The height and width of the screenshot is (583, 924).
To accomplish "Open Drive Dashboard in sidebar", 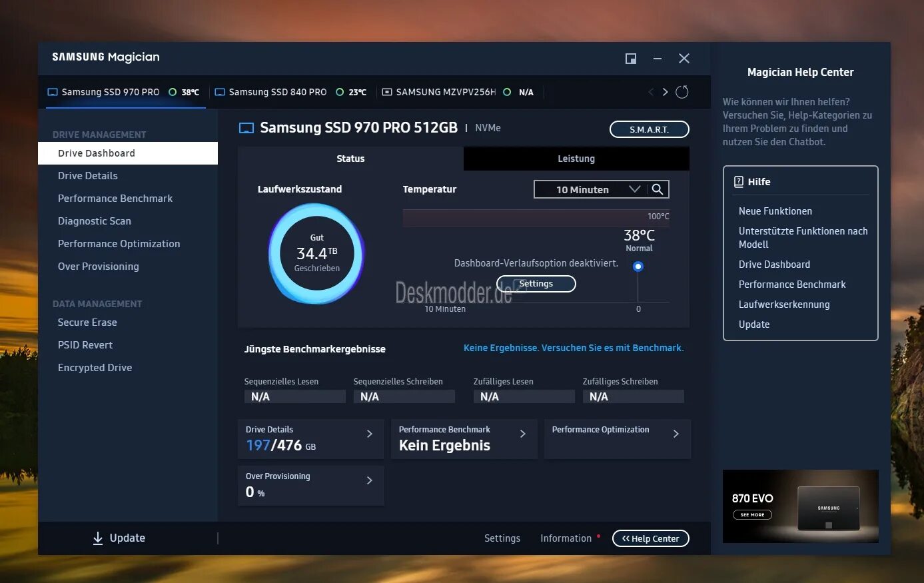I will click(x=128, y=153).
